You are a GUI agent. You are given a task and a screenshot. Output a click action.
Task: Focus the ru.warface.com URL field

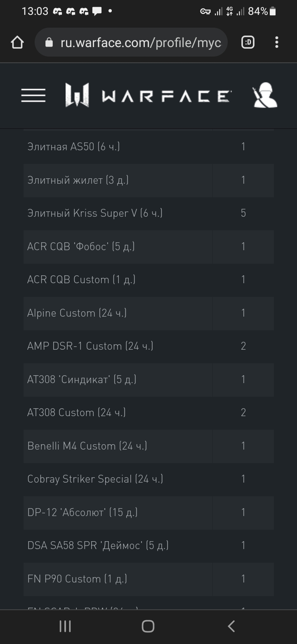pyautogui.click(x=140, y=43)
